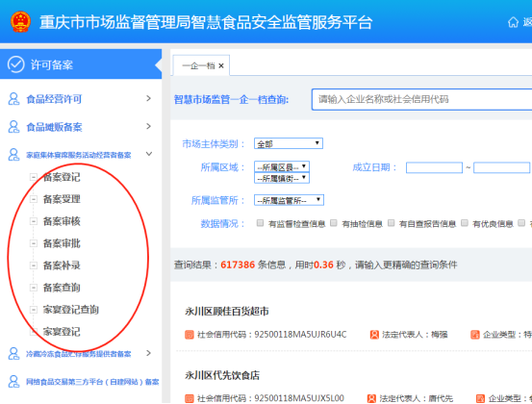Click person icon beside 冷藏冷冻食品贮存服务提供者备案

(x=13, y=353)
